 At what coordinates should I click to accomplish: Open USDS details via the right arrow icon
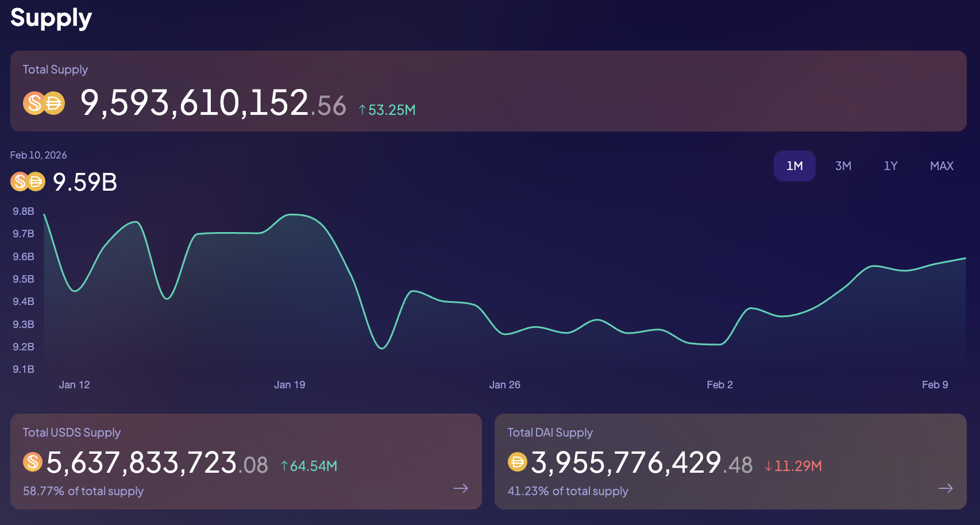pos(461,488)
